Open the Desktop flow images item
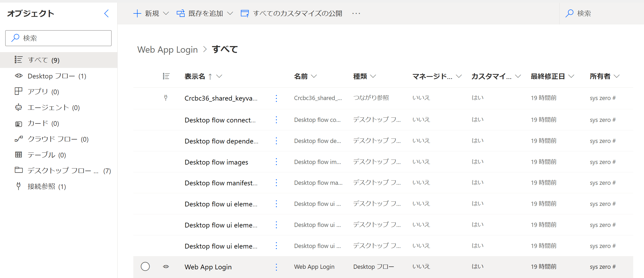 pos(216,162)
